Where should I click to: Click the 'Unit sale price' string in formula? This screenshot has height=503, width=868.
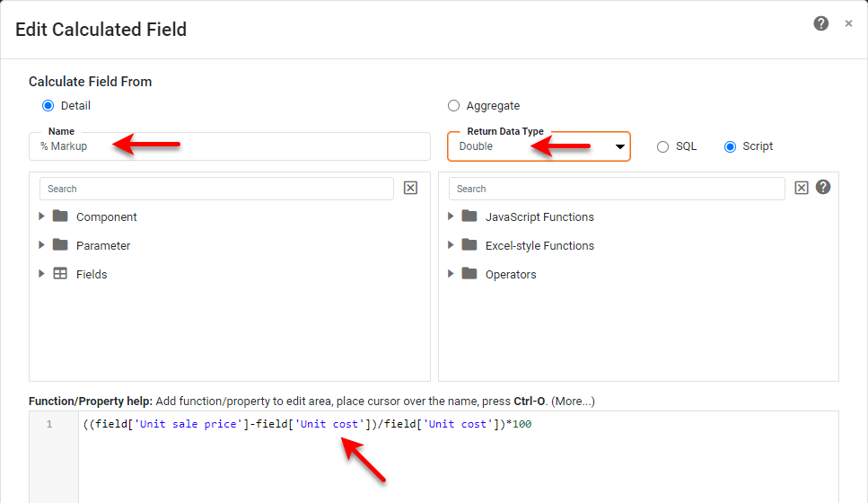click(x=189, y=424)
